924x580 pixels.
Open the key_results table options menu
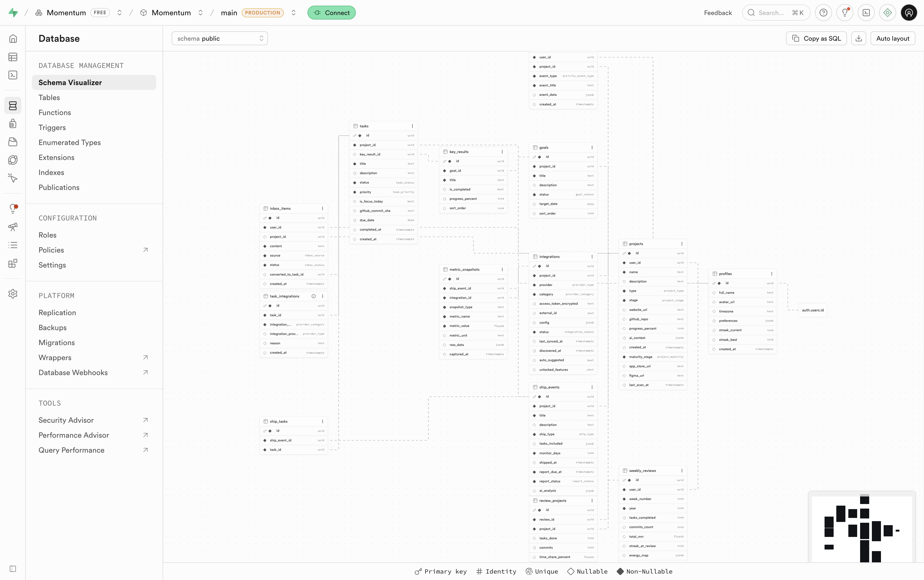click(x=502, y=152)
